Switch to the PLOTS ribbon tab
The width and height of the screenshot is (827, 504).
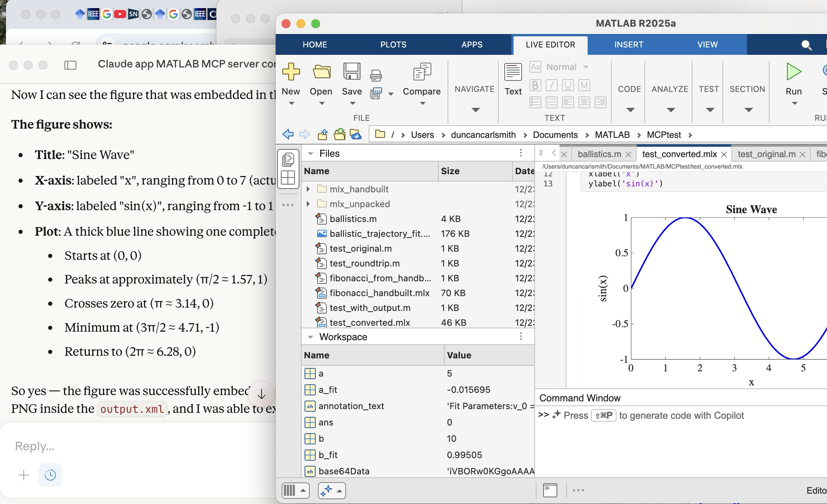click(393, 45)
